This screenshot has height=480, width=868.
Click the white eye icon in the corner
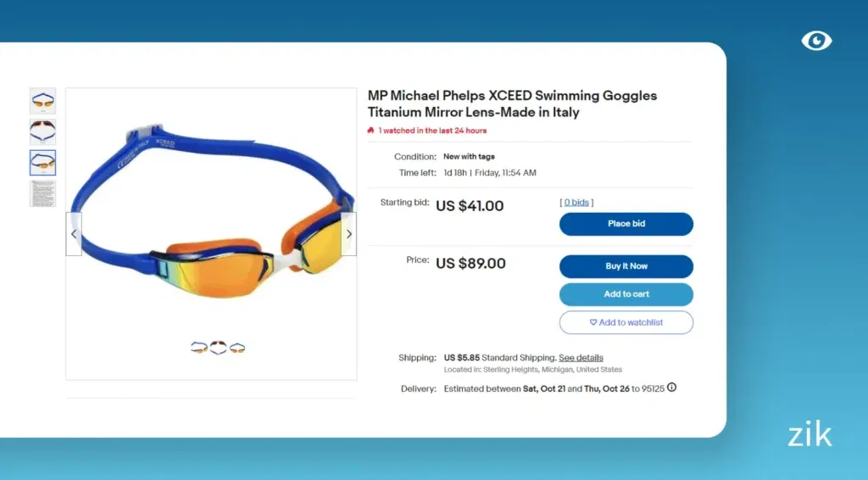pyautogui.click(x=816, y=40)
